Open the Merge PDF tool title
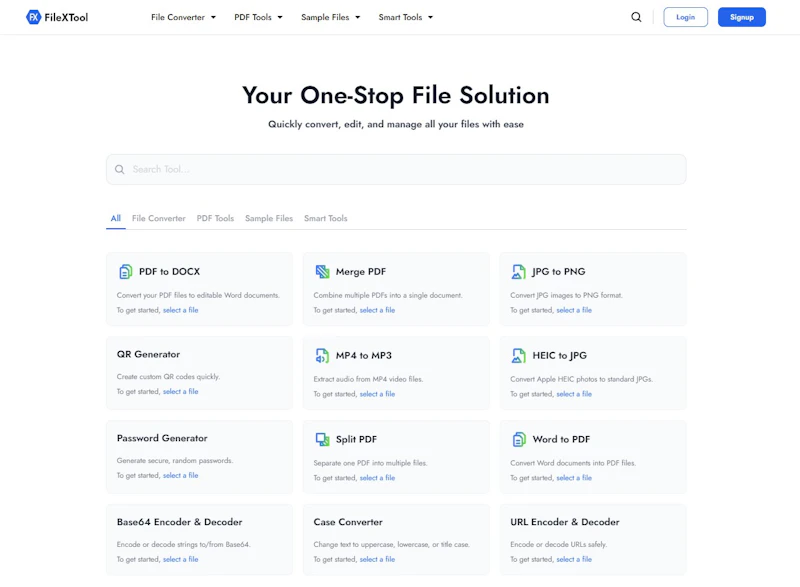800x587 pixels. [x=361, y=272]
